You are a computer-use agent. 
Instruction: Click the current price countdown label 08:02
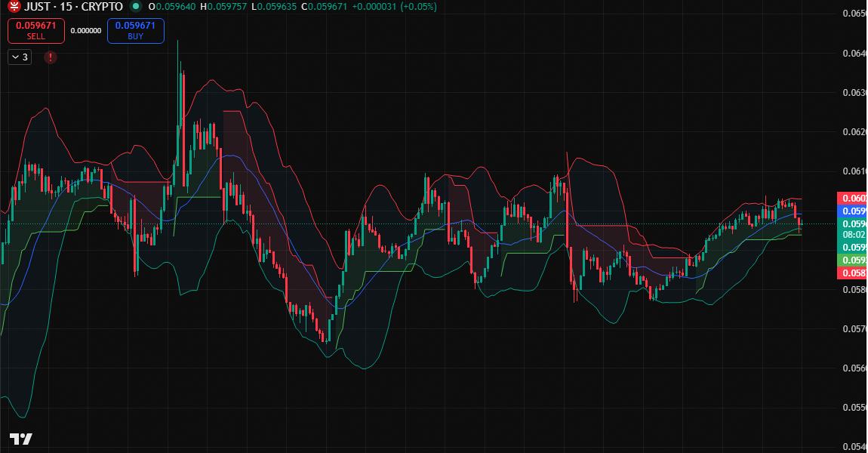(x=852, y=235)
